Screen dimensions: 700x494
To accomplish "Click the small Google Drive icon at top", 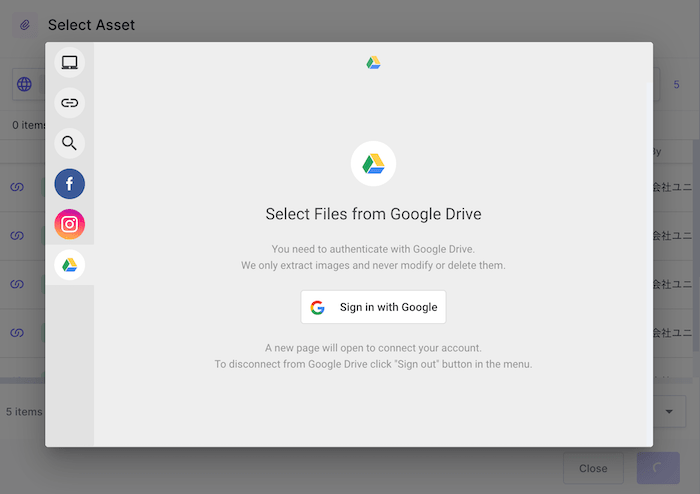I will (373, 62).
